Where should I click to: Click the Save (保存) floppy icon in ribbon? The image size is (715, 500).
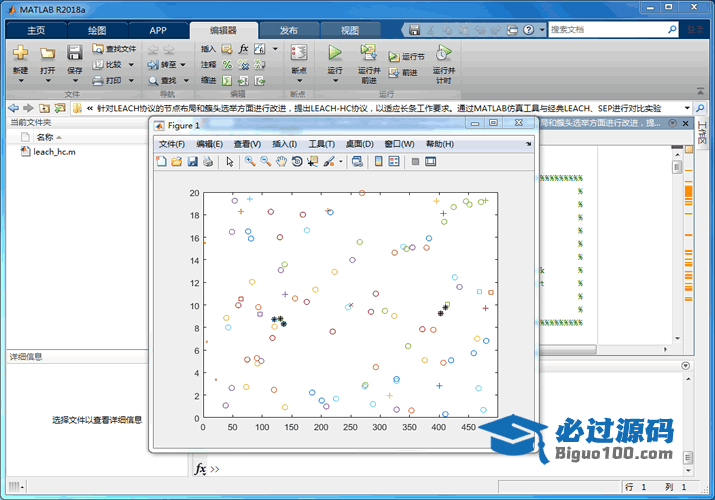pos(75,52)
